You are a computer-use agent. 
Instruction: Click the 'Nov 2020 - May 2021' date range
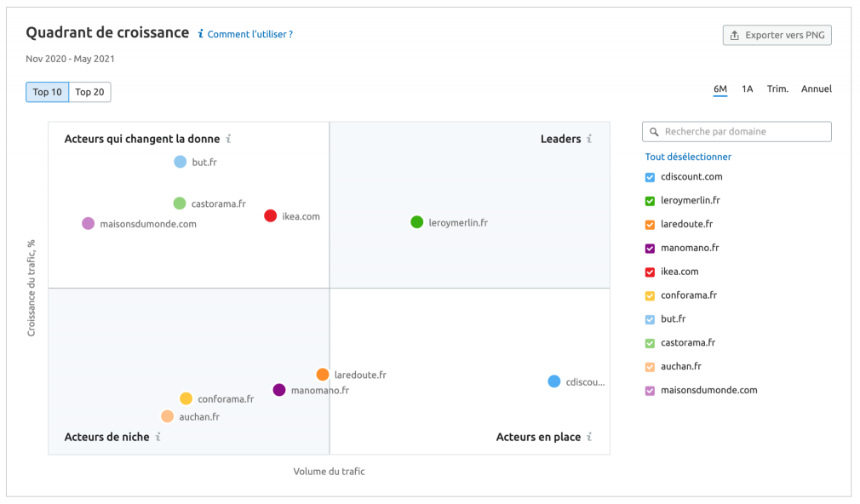[x=70, y=59]
